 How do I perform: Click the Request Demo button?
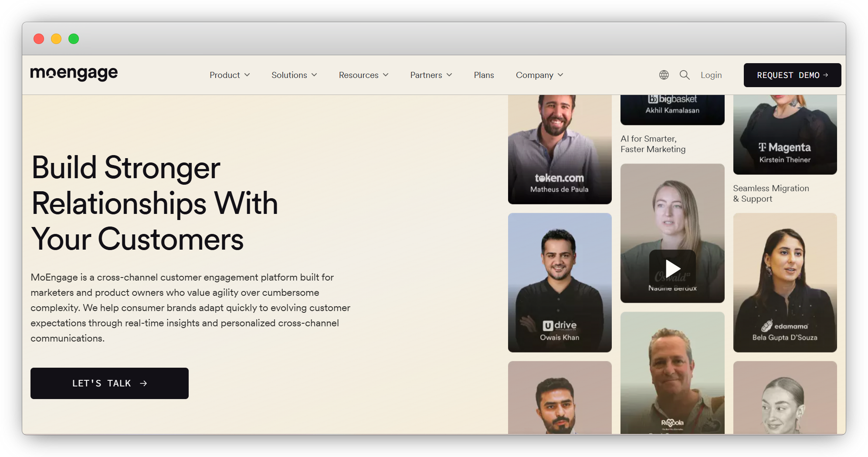[x=792, y=75]
